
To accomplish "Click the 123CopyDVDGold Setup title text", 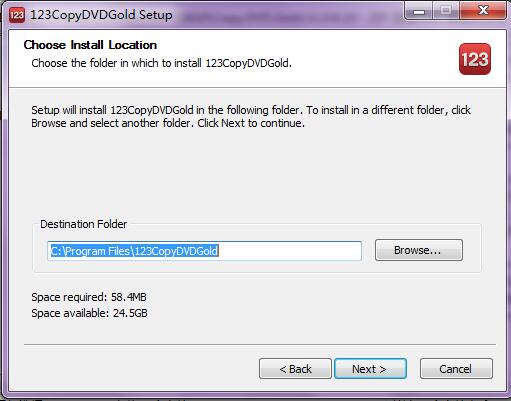I will [x=101, y=15].
